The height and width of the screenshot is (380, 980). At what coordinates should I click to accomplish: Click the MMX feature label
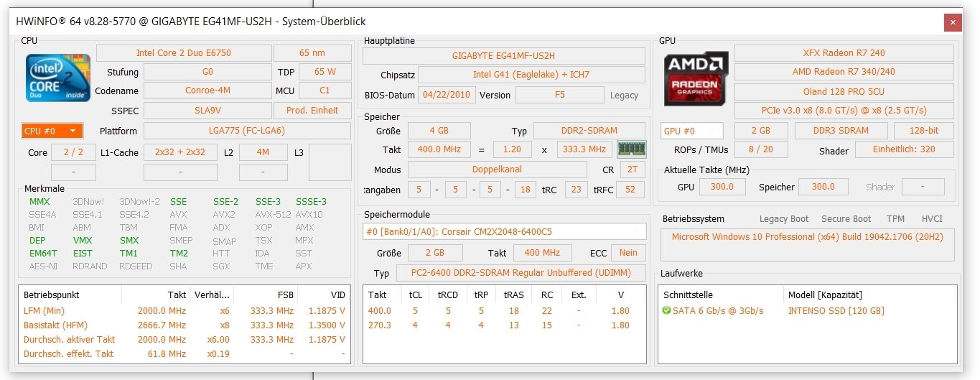[39, 202]
